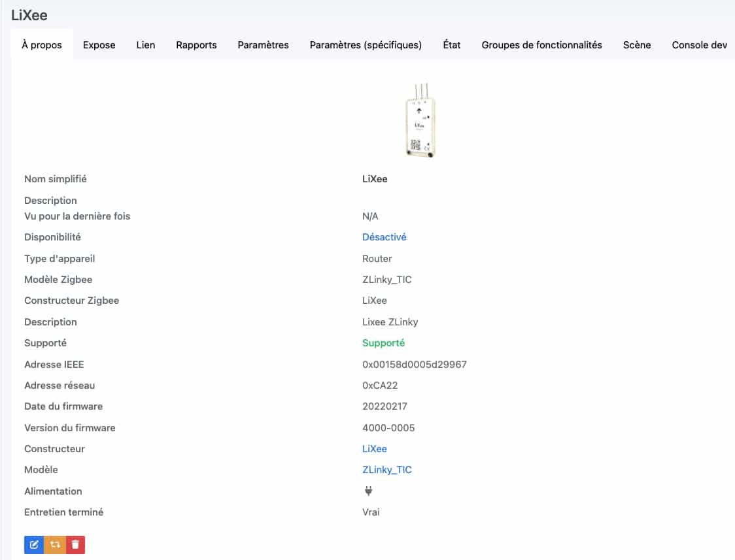
Task: Open the État tab
Action: coord(452,45)
